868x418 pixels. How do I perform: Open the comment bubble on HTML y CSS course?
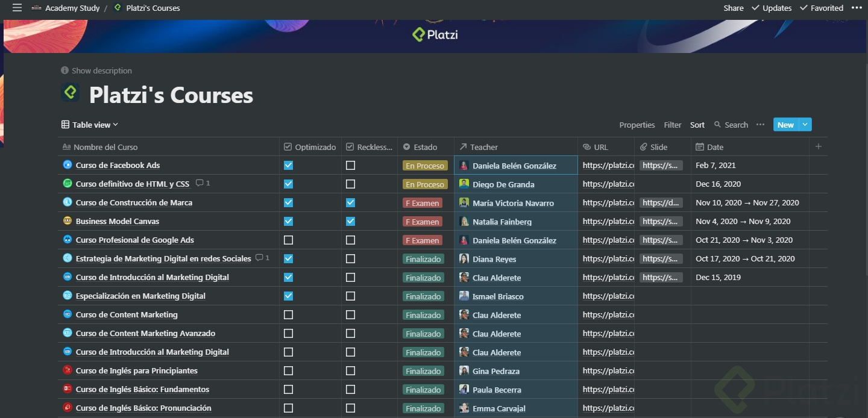[203, 183]
